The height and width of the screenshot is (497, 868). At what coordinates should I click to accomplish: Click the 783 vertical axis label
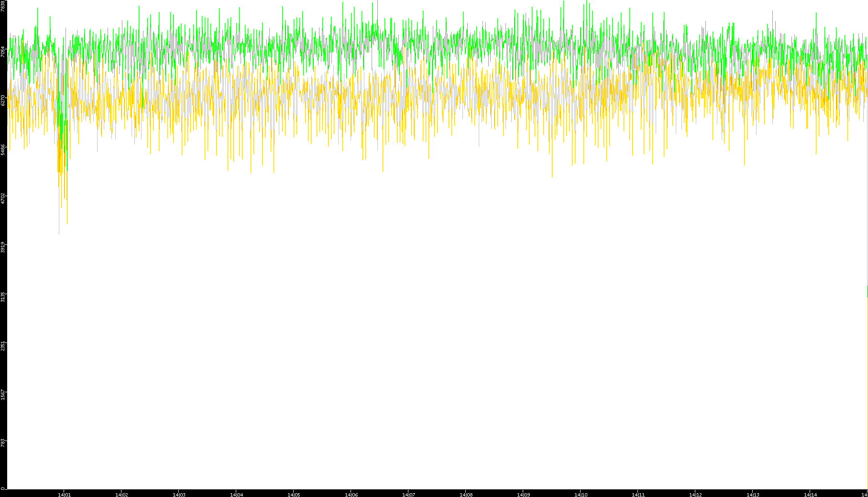point(3,443)
